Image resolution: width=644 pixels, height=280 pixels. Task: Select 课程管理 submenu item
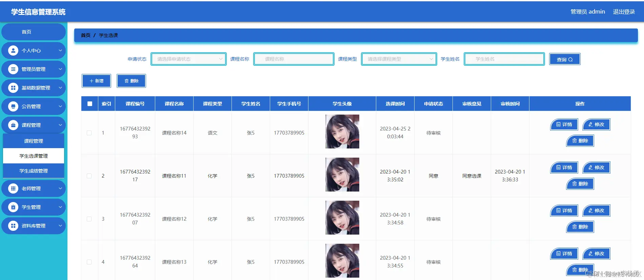pos(34,141)
